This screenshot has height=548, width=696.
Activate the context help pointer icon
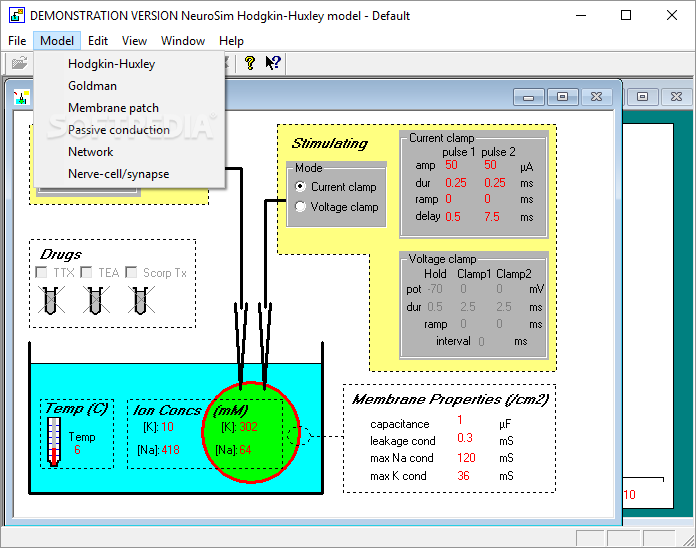point(273,63)
